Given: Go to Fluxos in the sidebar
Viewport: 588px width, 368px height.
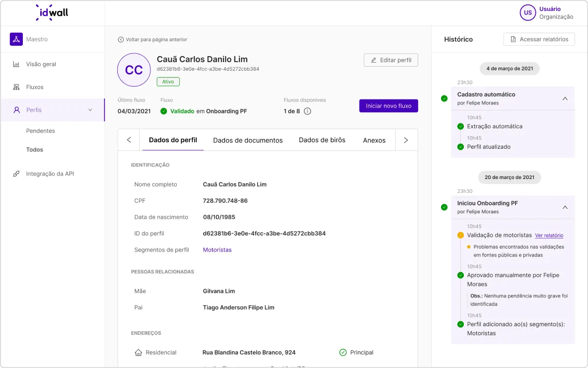Looking at the screenshot, I should click(35, 87).
